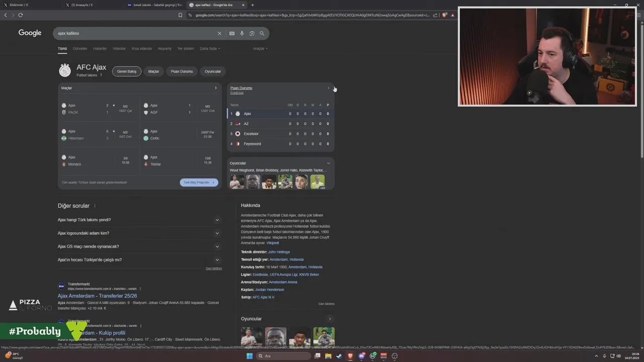Open Ajax Amsterdam - Transferler 25/26 result
644x362 pixels.
(x=98, y=296)
